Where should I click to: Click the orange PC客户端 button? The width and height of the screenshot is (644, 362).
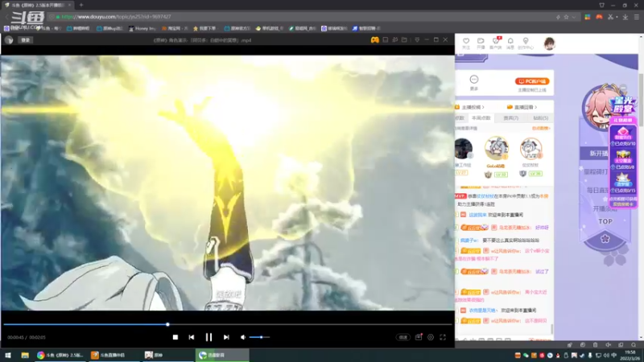[x=532, y=81]
